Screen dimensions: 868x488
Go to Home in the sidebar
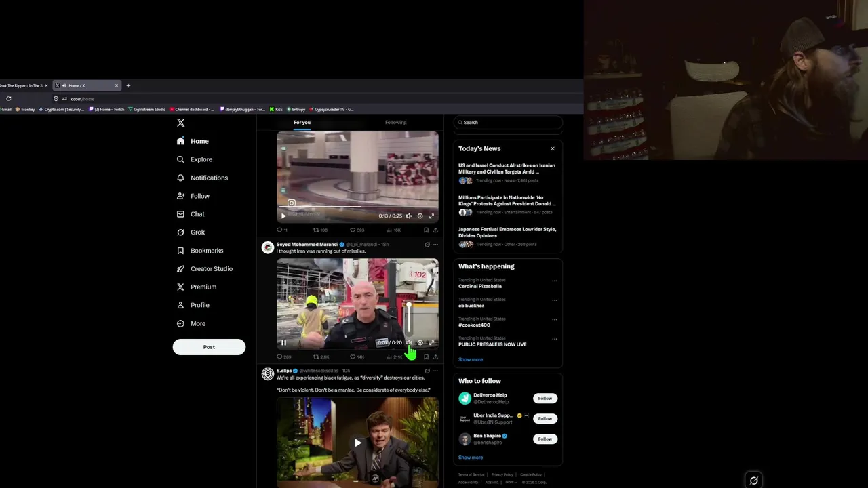(x=193, y=141)
